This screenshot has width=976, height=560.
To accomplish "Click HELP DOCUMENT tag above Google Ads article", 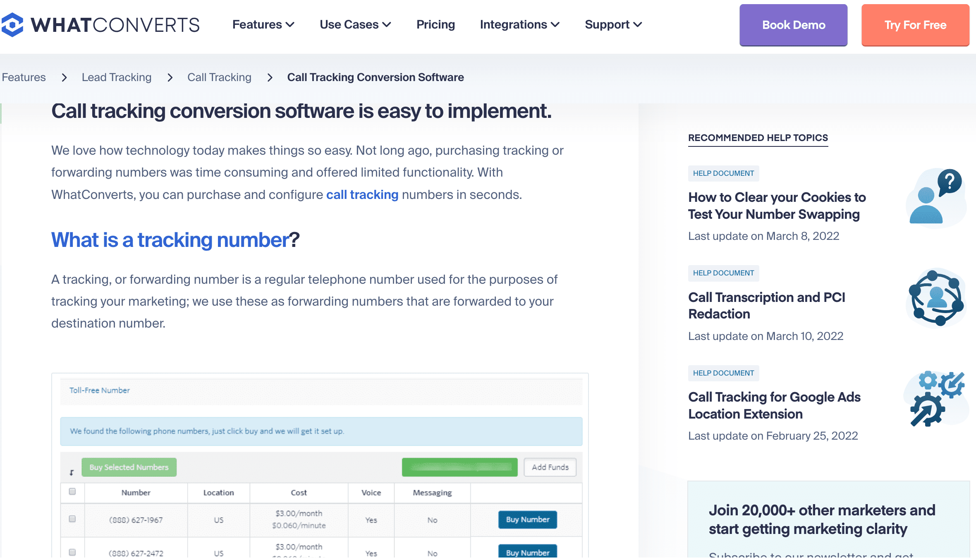I will (723, 373).
